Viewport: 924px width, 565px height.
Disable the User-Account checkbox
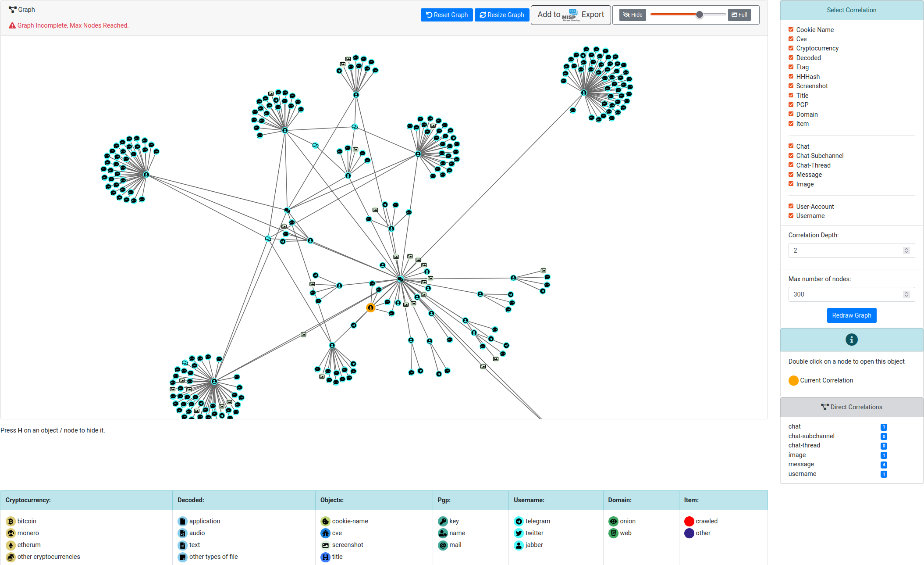(791, 206)
